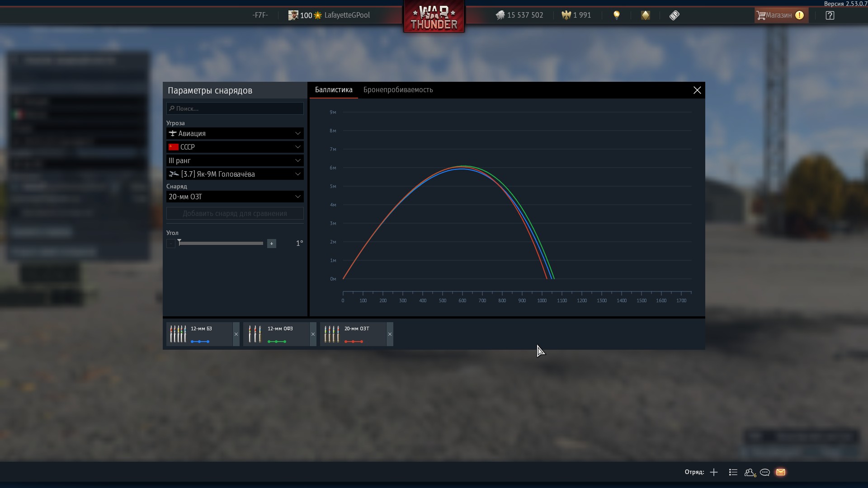The width and height of the screenshot is (868, 488).
Task: Open the chat bubble icon
Action: (x=765, y=472)
